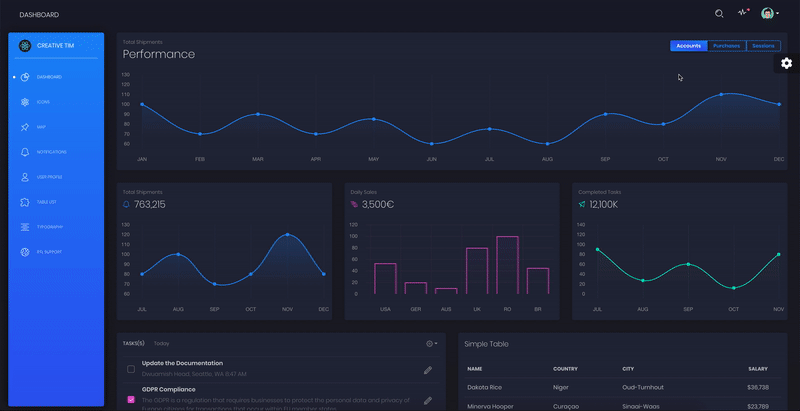The image size is (800, 411).
Task: Click the Performance heading
Action: coord(159,54)
